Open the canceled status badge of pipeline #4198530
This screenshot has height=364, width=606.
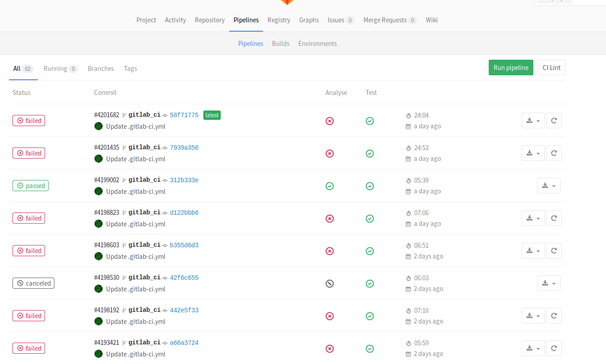click(33, 283)
